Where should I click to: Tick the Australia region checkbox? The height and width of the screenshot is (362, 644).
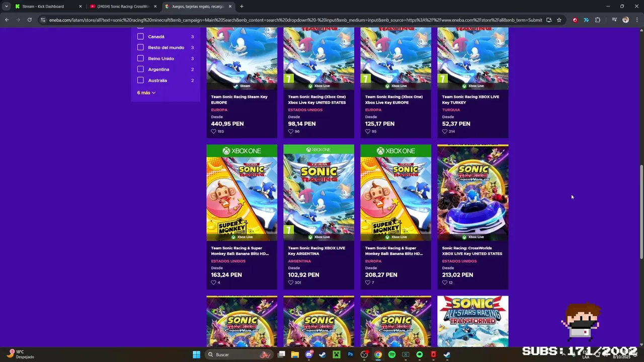pos(140,80)
